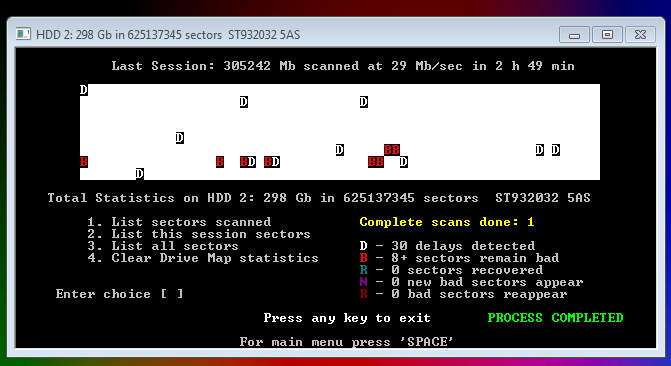Pick option 3 List all sectors
The width and height of the screenshot is (671, 366).
[x=163, y=246]
